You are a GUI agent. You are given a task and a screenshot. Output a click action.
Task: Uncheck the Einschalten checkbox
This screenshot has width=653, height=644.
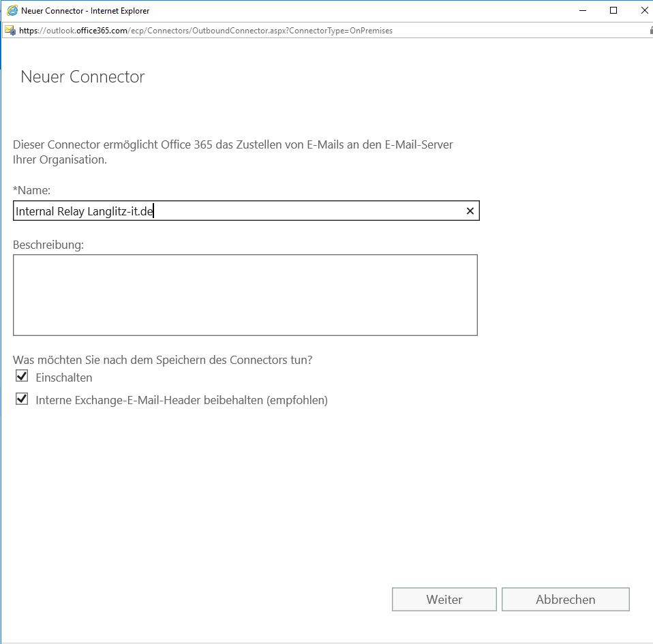22,376
